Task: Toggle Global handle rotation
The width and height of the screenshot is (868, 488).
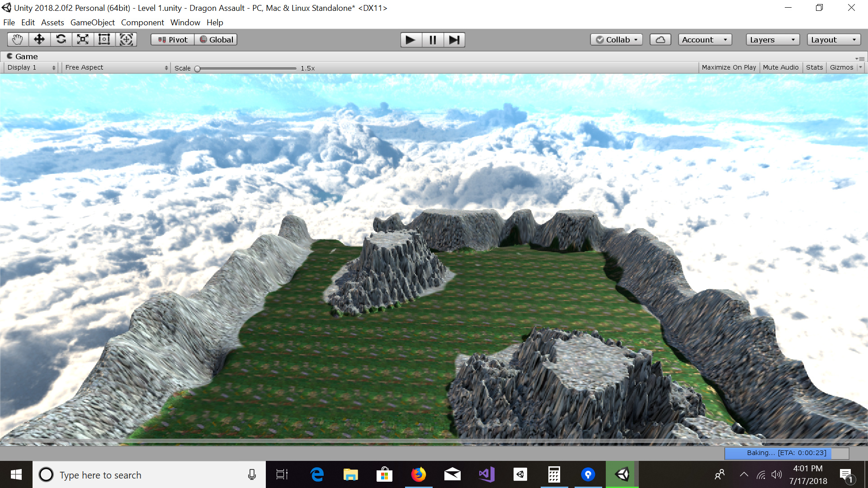Action: [216, 40]
